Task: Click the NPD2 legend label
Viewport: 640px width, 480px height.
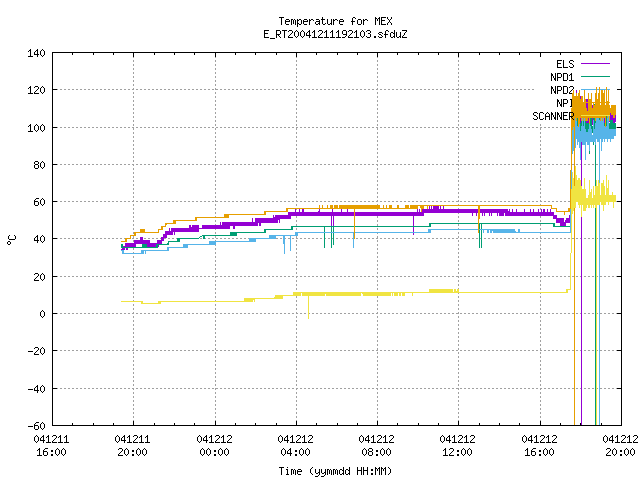Action: point(562,90)
